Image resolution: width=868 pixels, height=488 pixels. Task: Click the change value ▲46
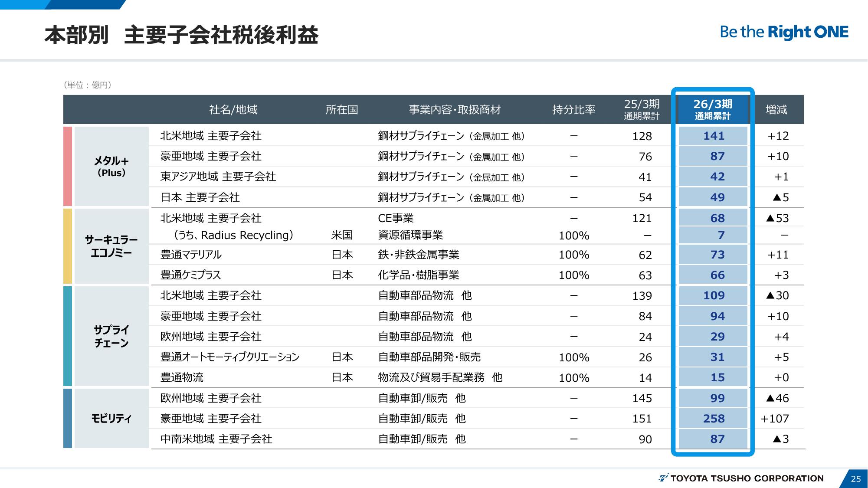pyautogui.click(x=777, y=398)
